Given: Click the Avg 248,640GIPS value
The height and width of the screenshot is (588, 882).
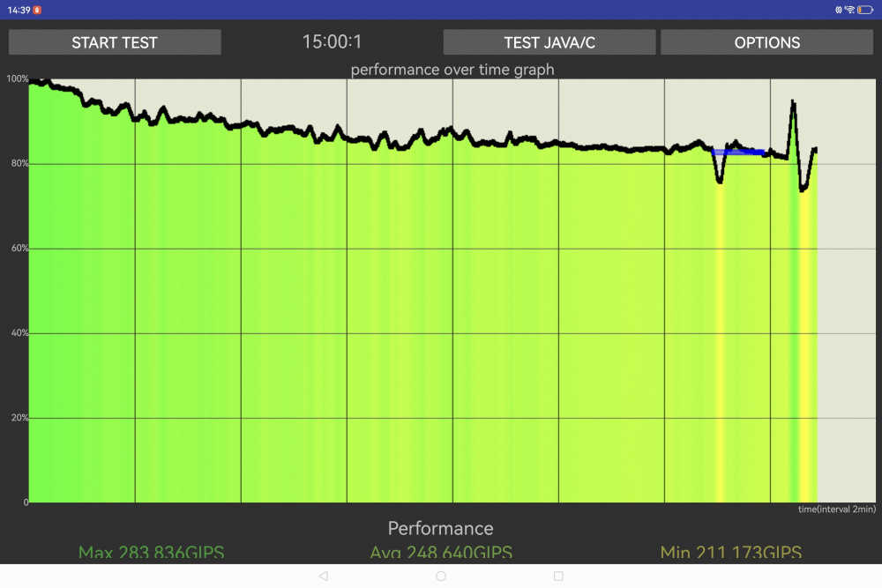Looking at the screenshot, I should [441, 554].
